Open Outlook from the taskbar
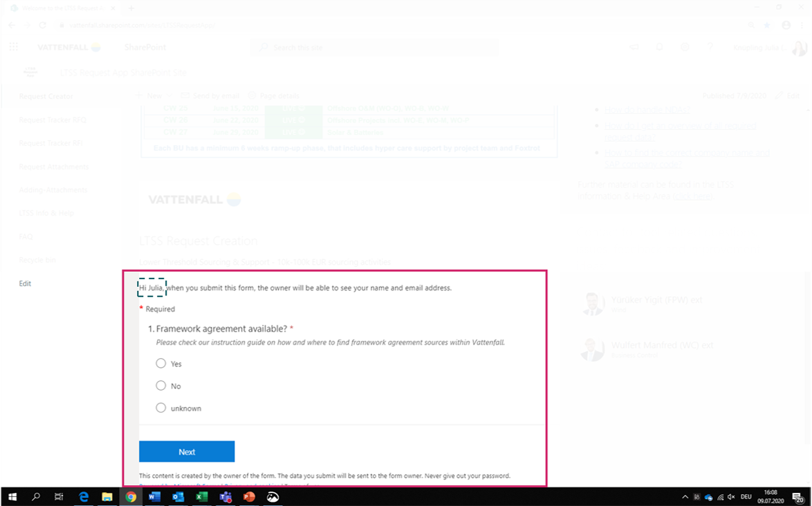 click(178, 497)
